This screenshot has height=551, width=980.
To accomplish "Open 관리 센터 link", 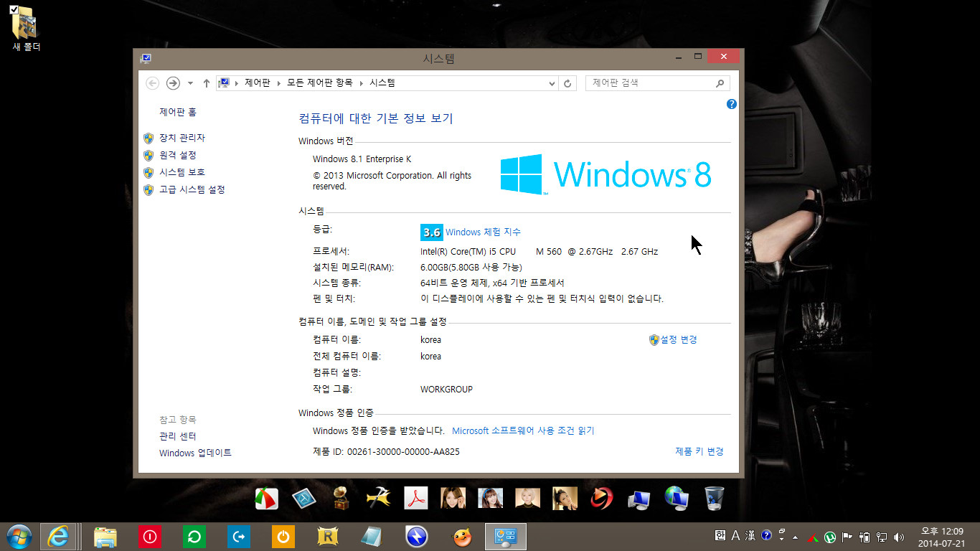I will click(177, 436).
